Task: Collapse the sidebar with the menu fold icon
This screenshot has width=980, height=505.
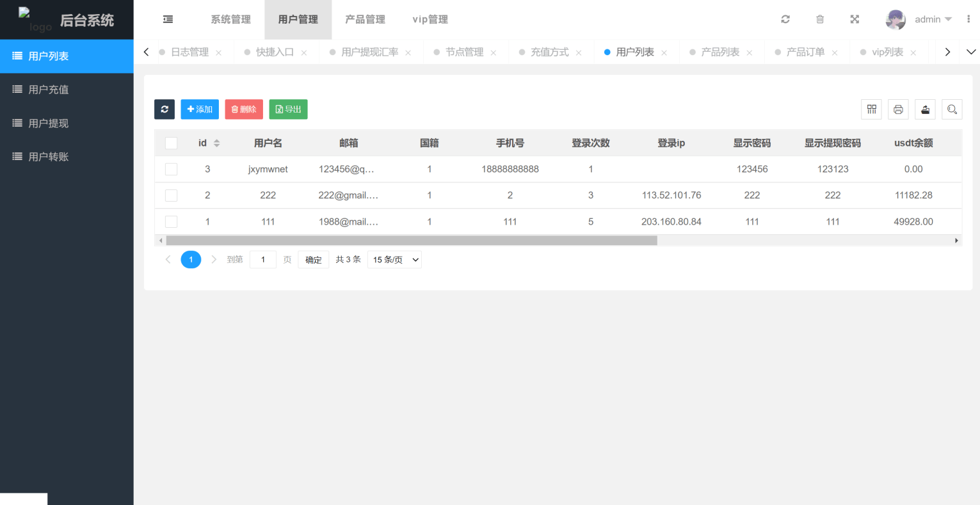Action: click(168, 20)
